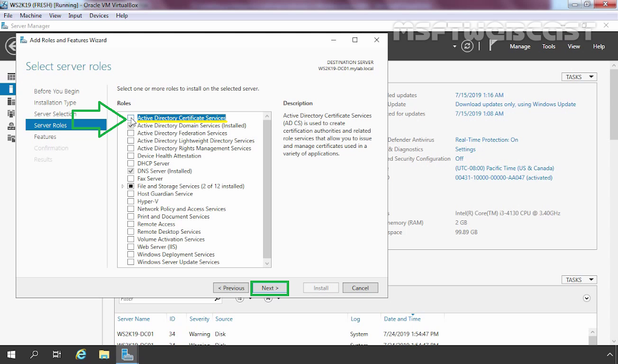
Task: Check Active Directory Federation Services role
Action: (x=131, y=133)
